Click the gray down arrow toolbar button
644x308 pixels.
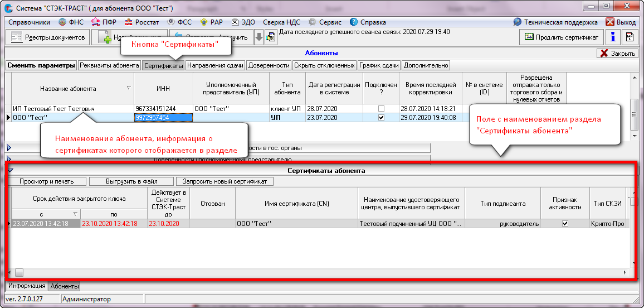tap(258, 37)
